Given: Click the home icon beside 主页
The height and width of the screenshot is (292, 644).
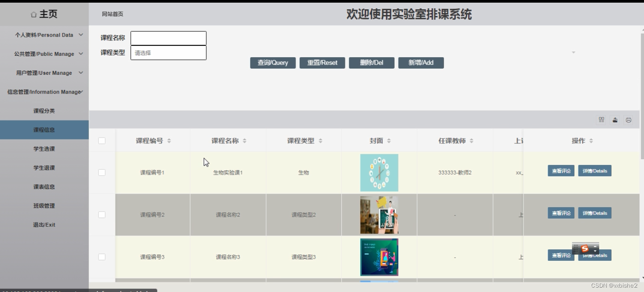Looking at the screenshot, I should coord(34,15).
